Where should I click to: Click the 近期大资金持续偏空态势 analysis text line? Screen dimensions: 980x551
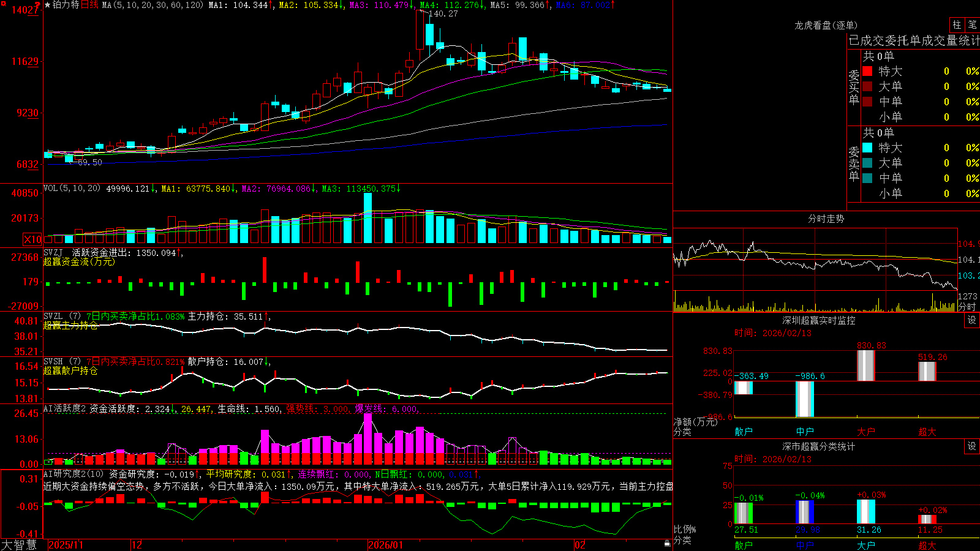358,486
